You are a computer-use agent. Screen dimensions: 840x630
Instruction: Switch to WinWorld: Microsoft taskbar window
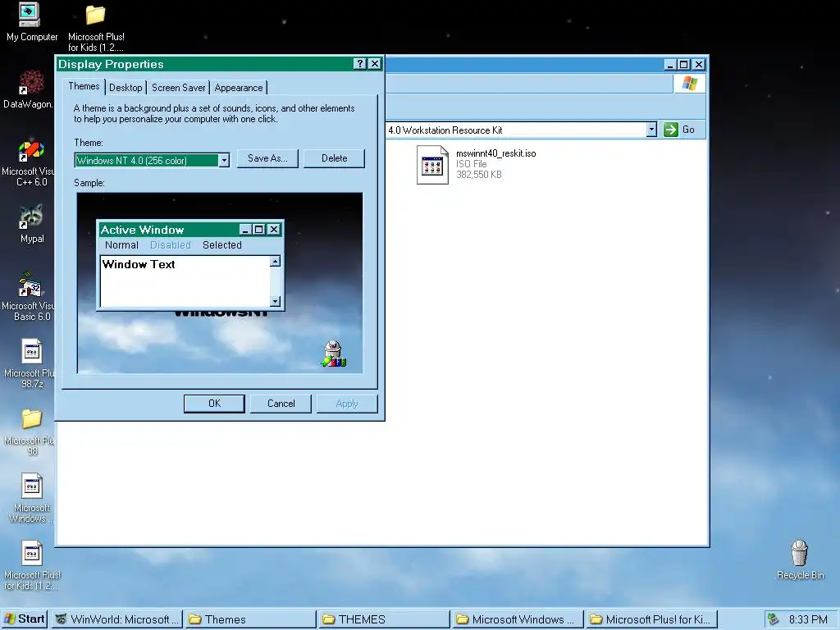[118, 619]
